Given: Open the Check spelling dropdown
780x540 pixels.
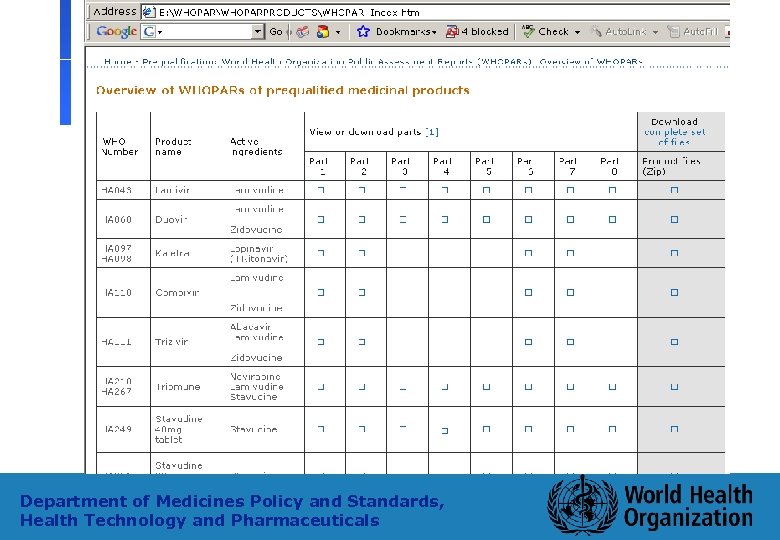Looking at the screenshot, I should [577, 32].
